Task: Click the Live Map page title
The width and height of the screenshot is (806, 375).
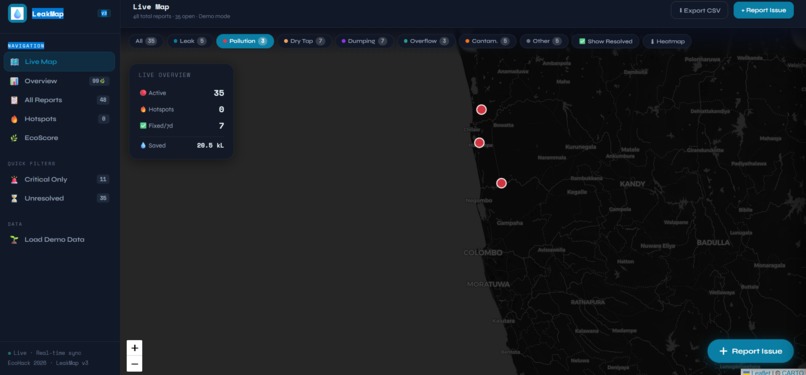Action: click(151, 7)
